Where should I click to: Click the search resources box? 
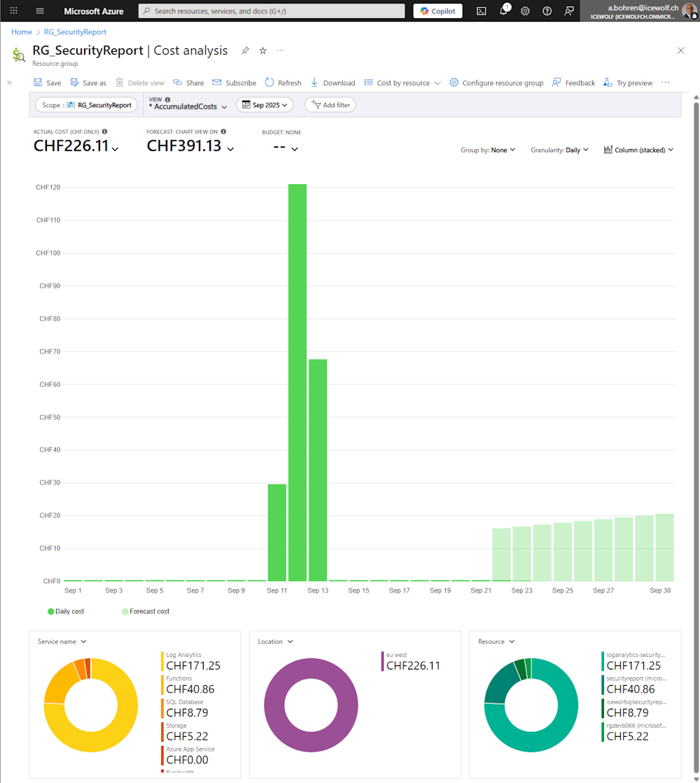[x=272, y=11]
